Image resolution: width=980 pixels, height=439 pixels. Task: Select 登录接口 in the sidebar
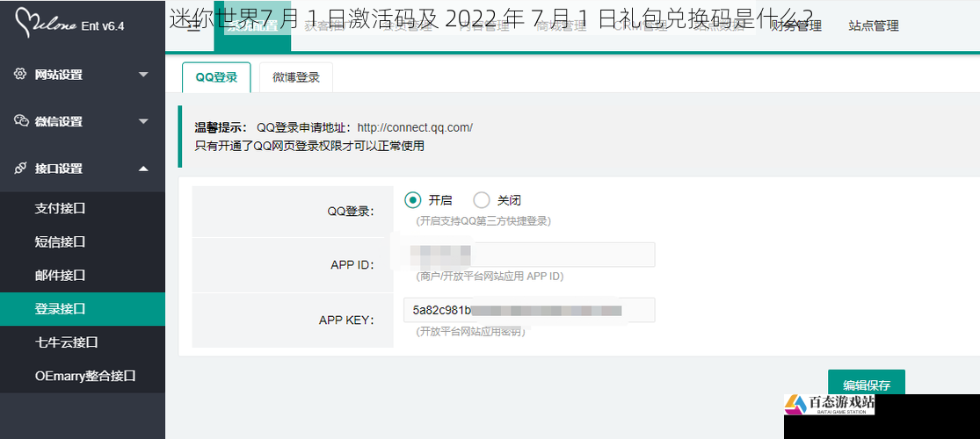pyautogui.click(x=83, y=309)
